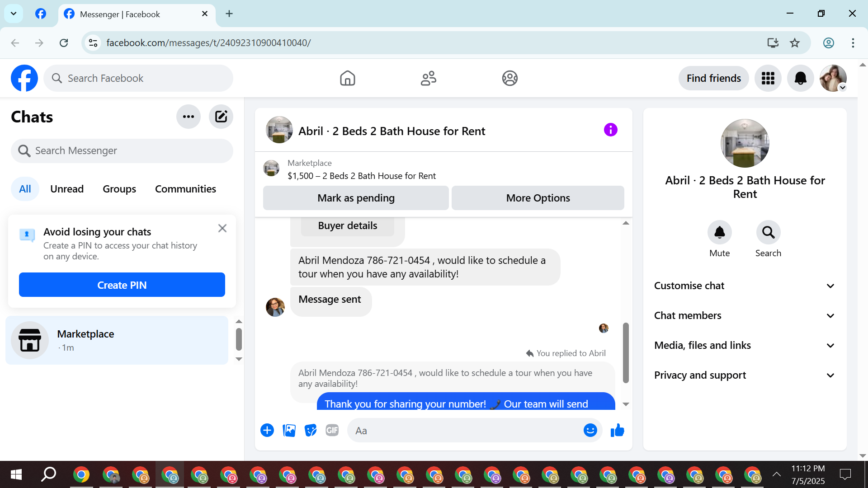
Task: Click the GIF chooser icon
Action: (332, 431)
